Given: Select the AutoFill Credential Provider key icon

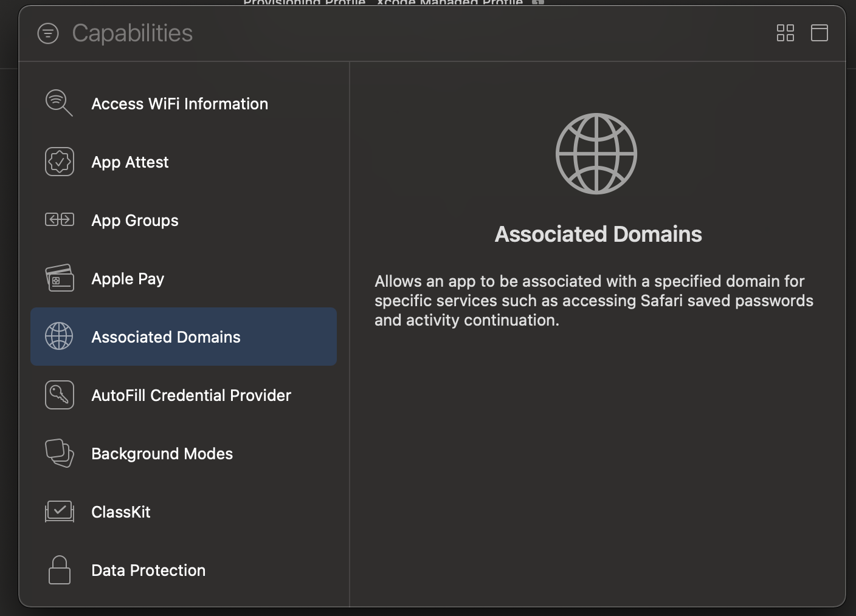Looking at the screenshot, I should click(60, 395).
